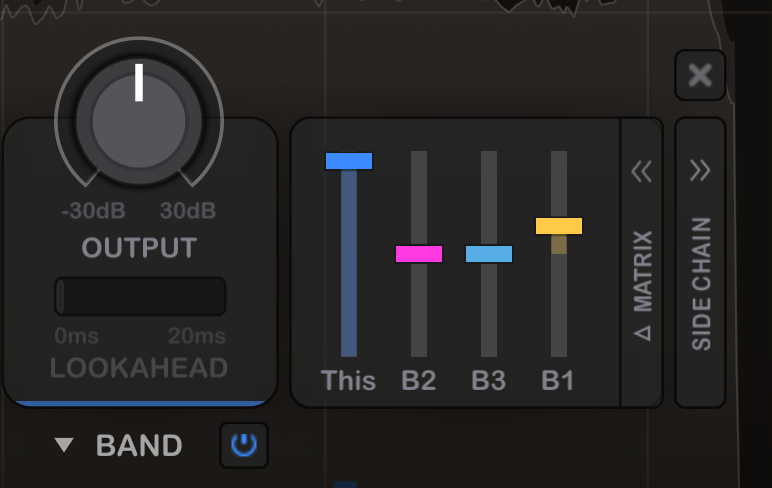
Task: Click the delta triangle icon beside MATRIX
Action: point(642,332)
